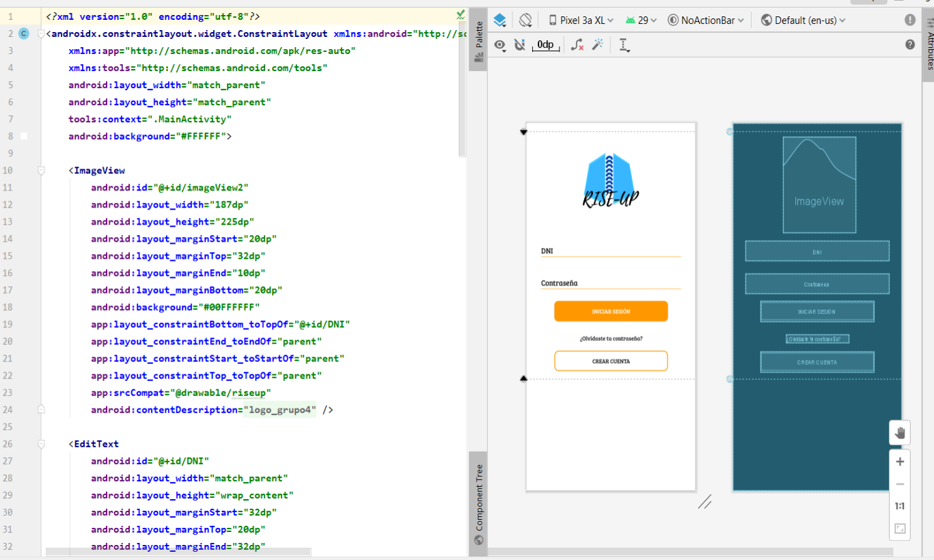Click the "@+id/imageView2" id value
The image size is (934, 560).
(201, 187)
